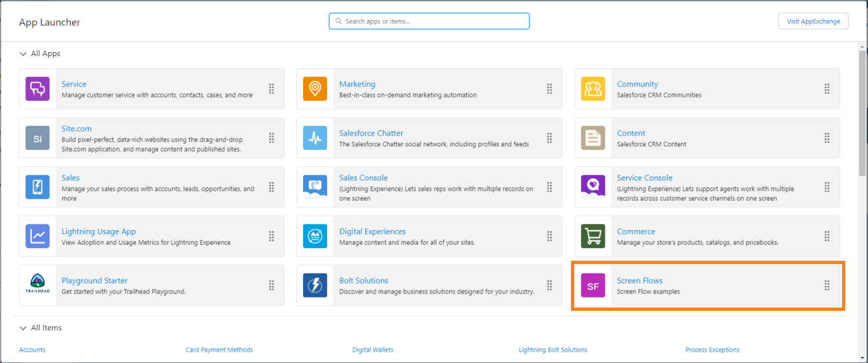The image size is (868, 363).
Task: Click the search magnifier icon
Action: [339, 21]
